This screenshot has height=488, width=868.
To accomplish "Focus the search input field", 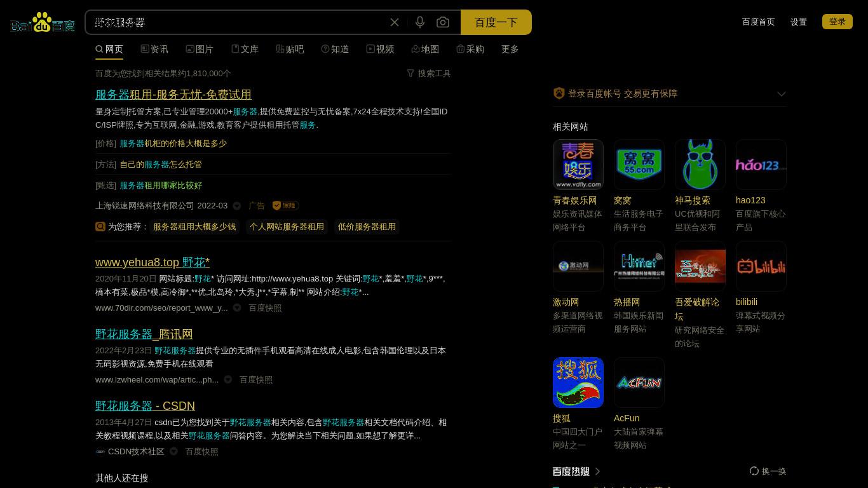I will (238, 22).
